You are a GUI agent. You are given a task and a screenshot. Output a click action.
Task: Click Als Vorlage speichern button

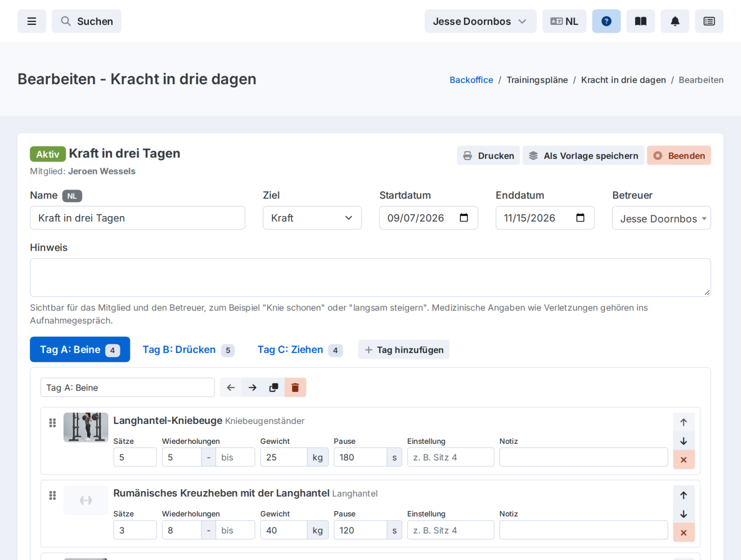(x=583, y=156)
